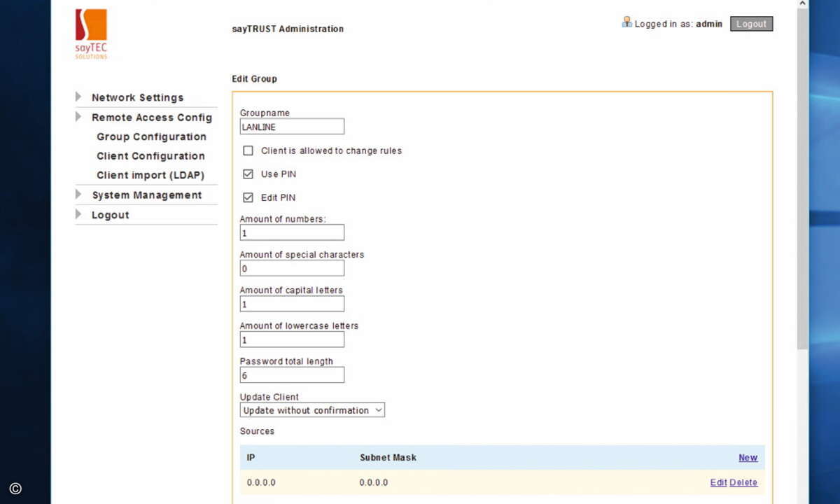Click the sayTRUST Administration title

[x=288, y=29]
